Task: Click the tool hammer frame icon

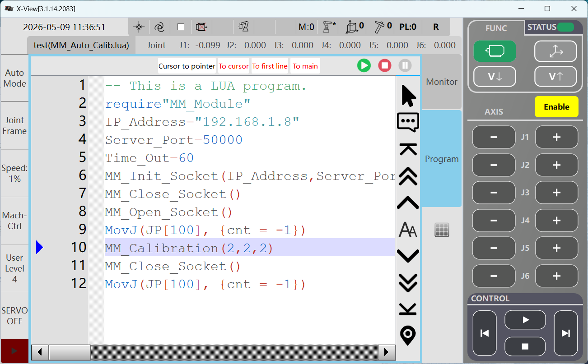Action: (x=383, y=27)
